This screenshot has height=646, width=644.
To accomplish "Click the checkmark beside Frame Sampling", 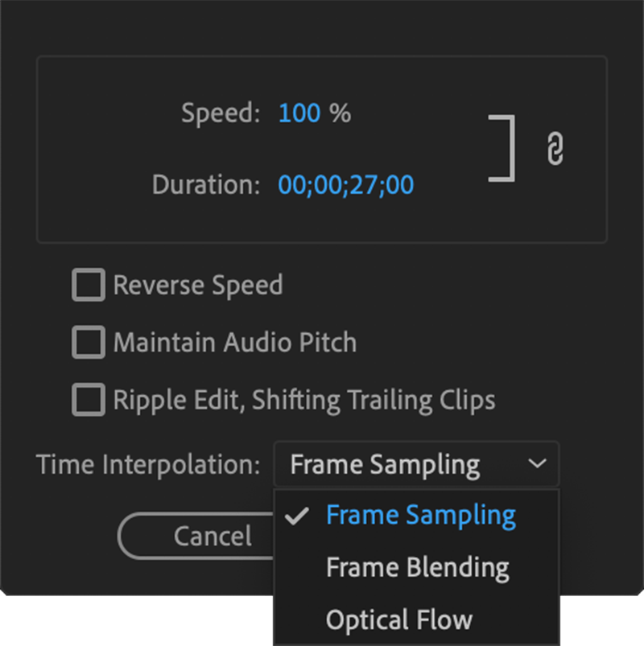I will pos(298,514).
